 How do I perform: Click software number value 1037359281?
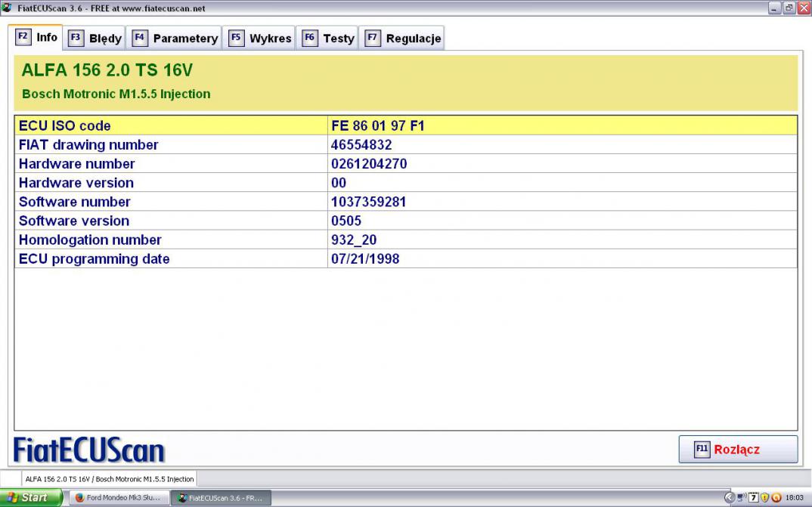point(369,202)
